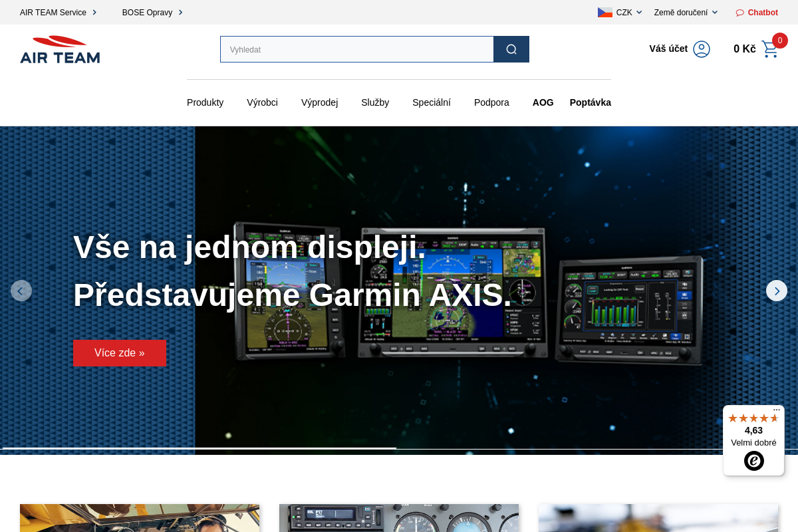Open the Výrobci menu
The width and height of the screenshot is (798, 532).
[x=262, y=102]
